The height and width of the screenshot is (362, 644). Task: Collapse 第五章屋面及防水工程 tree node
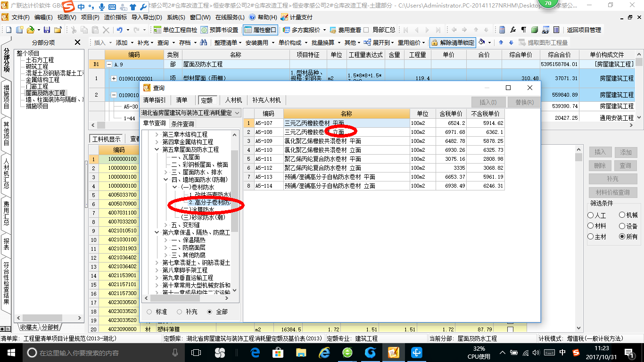[157, 149]
